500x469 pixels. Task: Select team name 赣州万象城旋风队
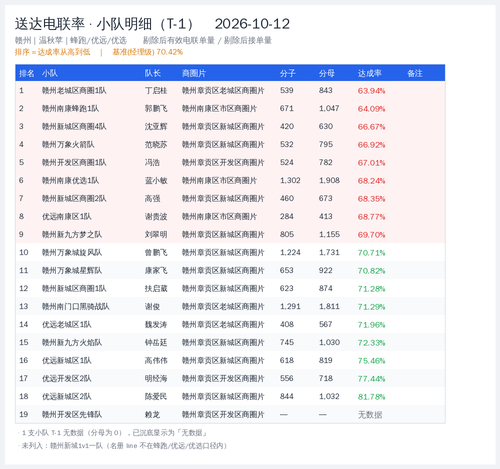72,252
